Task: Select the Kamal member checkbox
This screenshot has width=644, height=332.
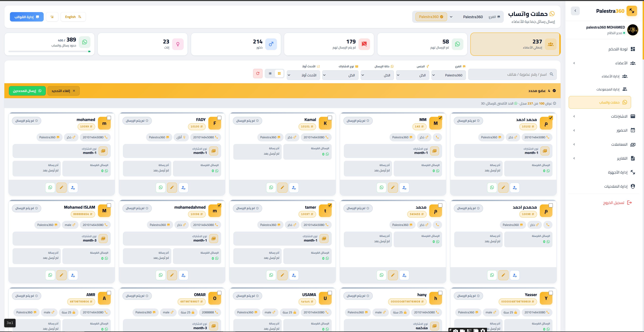Action: pos(330,118)
